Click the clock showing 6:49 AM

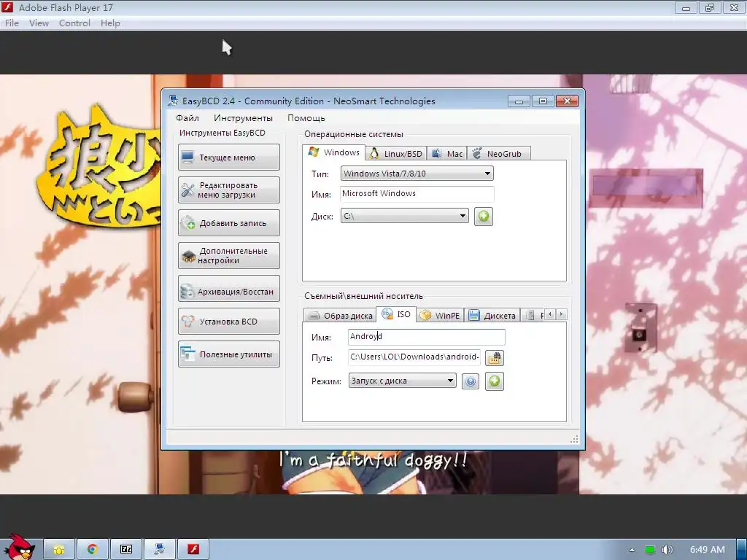tap(707, 550)
